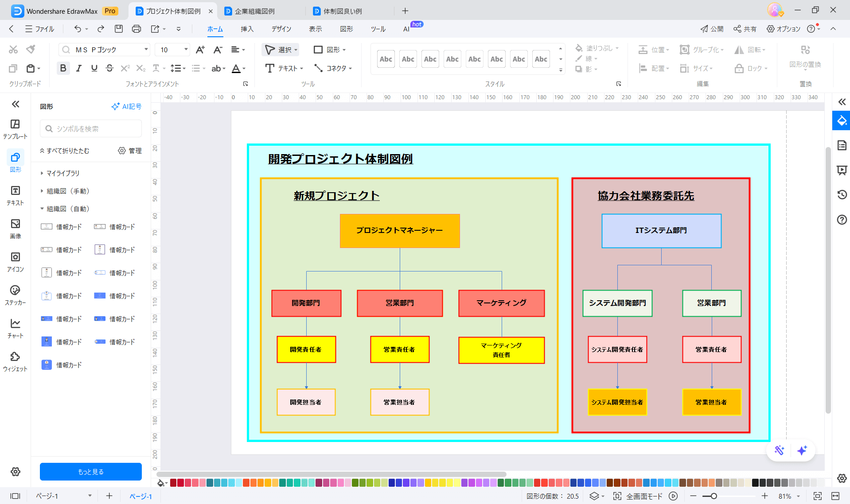Switch to the 表示 ribbon tab
Image resolution: width=850 pixels, height=504 pixels.
[x=316, y=29]
